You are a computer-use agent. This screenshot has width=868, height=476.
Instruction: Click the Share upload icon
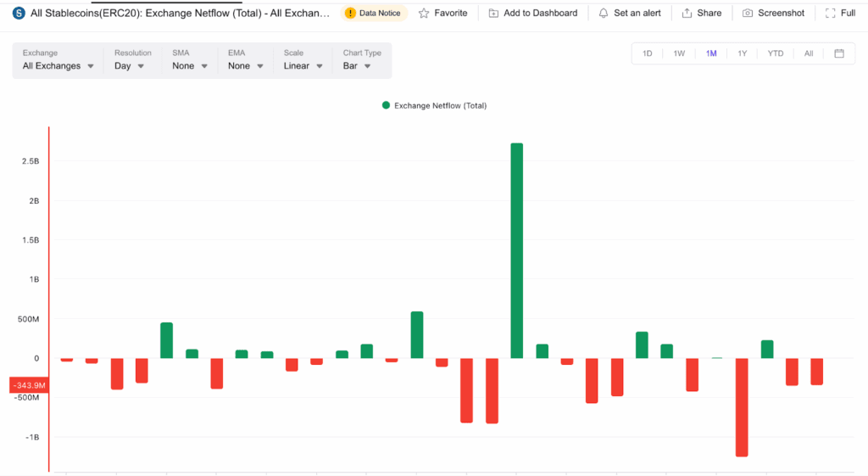coord(687,14)
